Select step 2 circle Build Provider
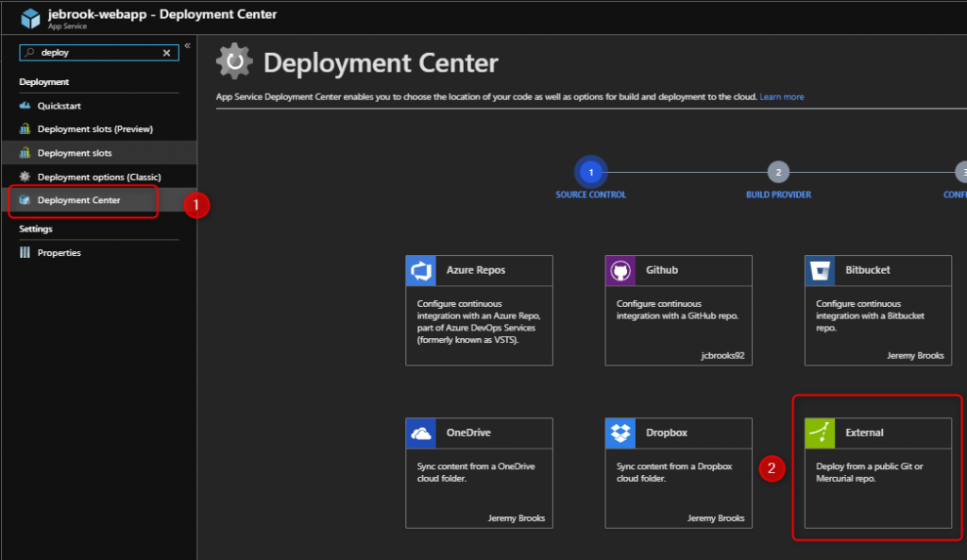 778,172
